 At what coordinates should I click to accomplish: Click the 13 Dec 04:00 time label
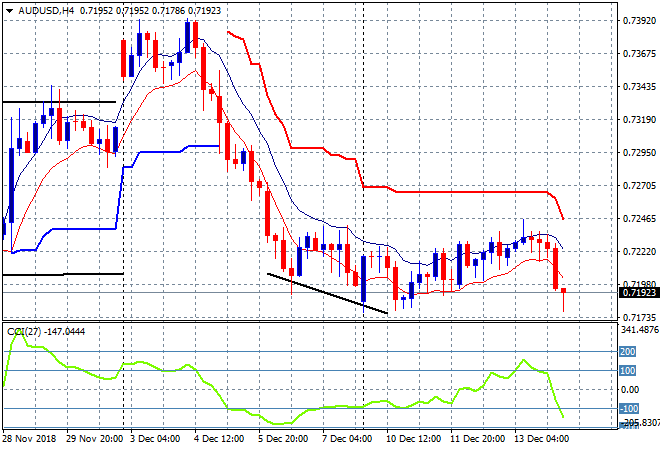(x=541, y=439)
